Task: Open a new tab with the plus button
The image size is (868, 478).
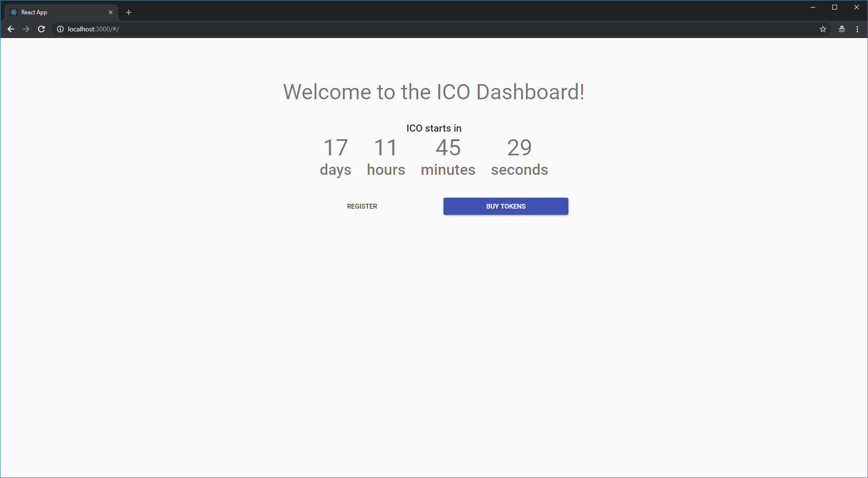Action: click(x=129, y=12)
